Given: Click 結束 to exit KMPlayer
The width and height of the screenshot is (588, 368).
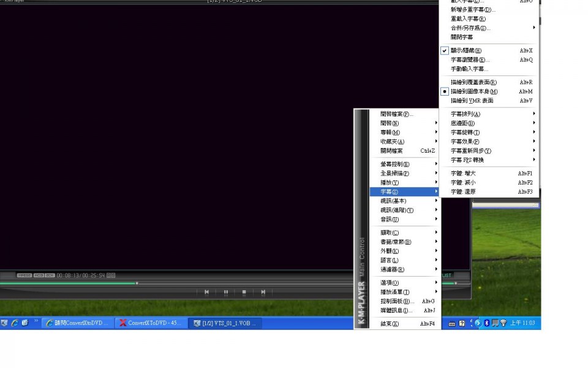Looking at the screenshot, I should 389,324.
